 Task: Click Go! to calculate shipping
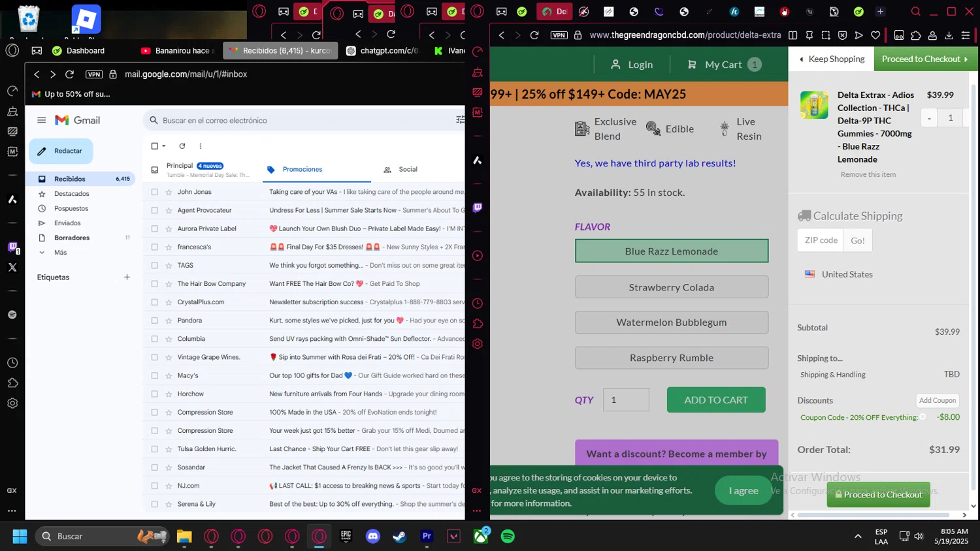[858, 240]
